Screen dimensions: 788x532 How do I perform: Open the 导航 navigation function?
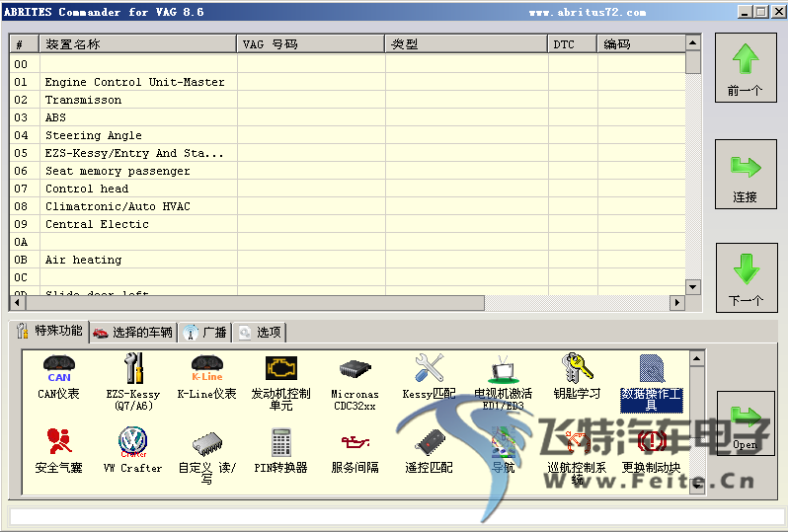[503, 450]
